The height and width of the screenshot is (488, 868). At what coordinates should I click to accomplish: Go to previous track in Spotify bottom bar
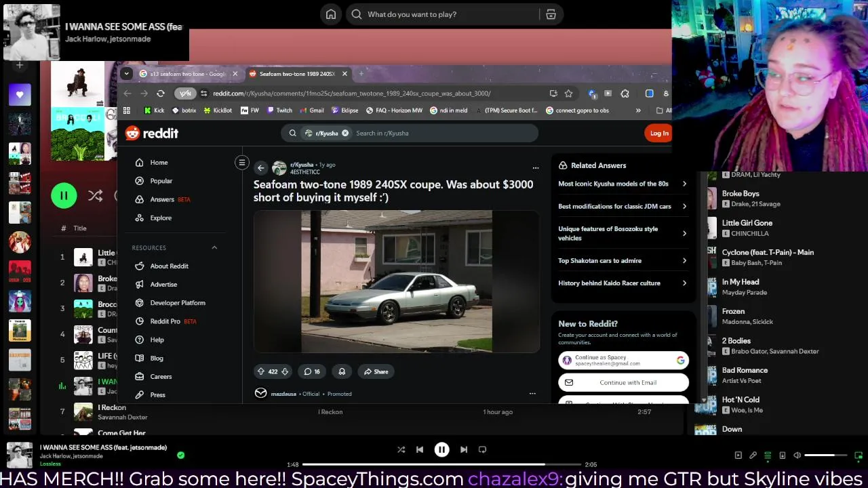coord(420,449)
